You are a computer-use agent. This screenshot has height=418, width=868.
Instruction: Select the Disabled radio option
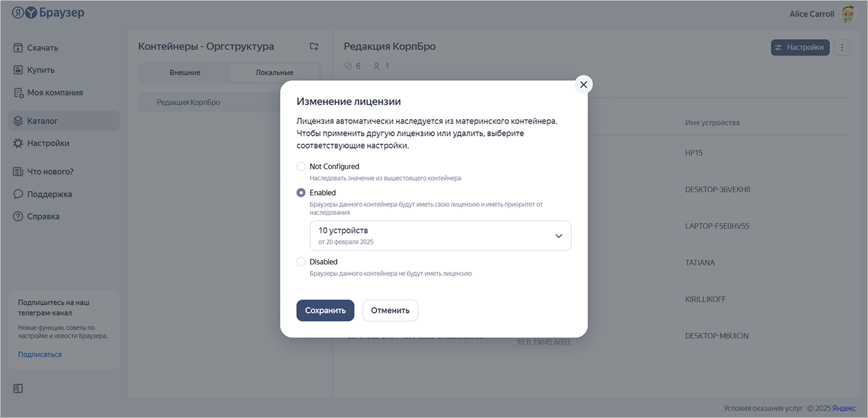301,262
